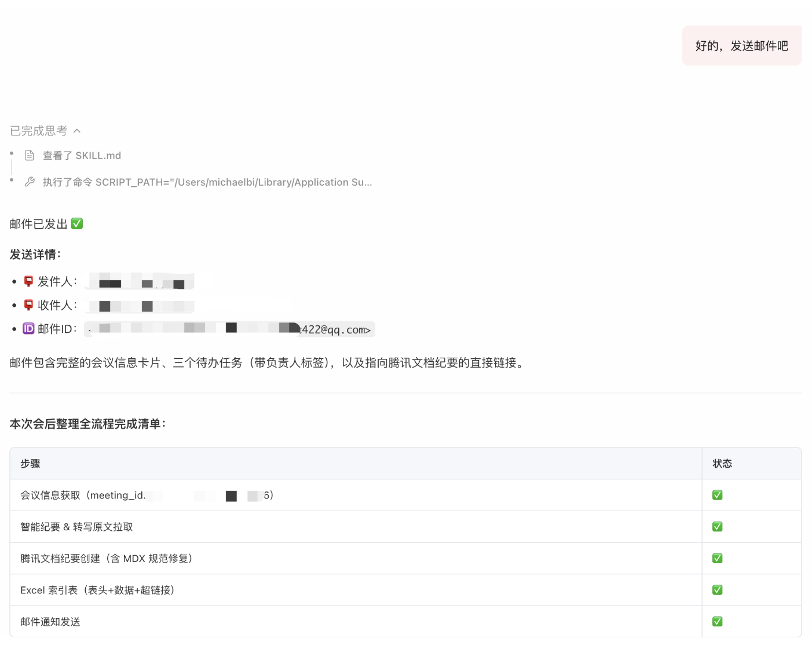The width and height of the screenshot is (812, 646).
Task: Click the 本次会后整理全流程完成清单 heading
Action: pyautogui.click(x=88, y=424)
